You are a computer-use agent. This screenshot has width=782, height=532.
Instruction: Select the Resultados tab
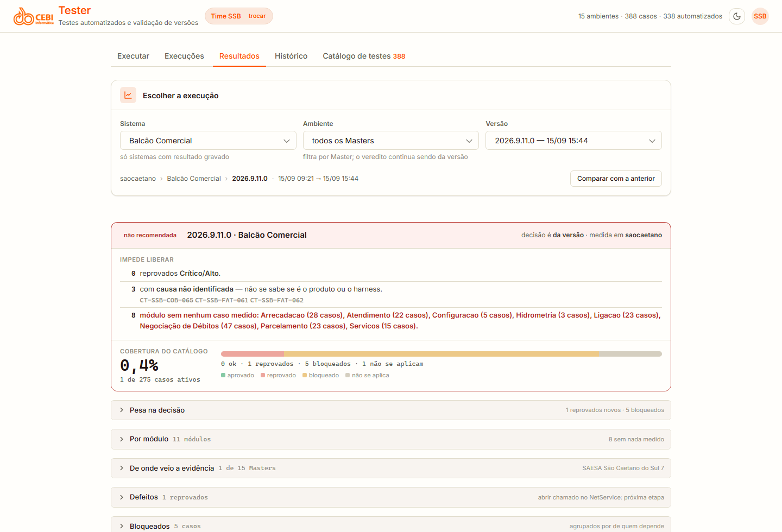(239, 56)
